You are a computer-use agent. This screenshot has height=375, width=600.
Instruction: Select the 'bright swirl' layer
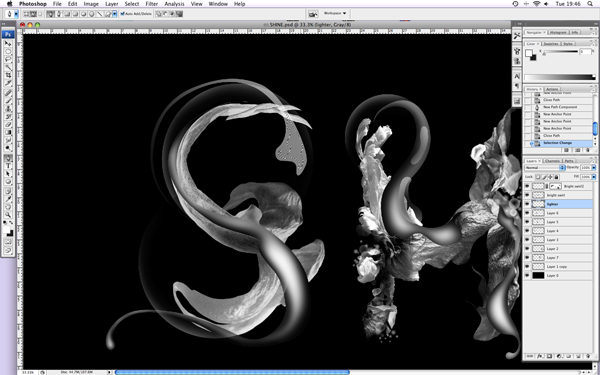(x=562, y=195)
